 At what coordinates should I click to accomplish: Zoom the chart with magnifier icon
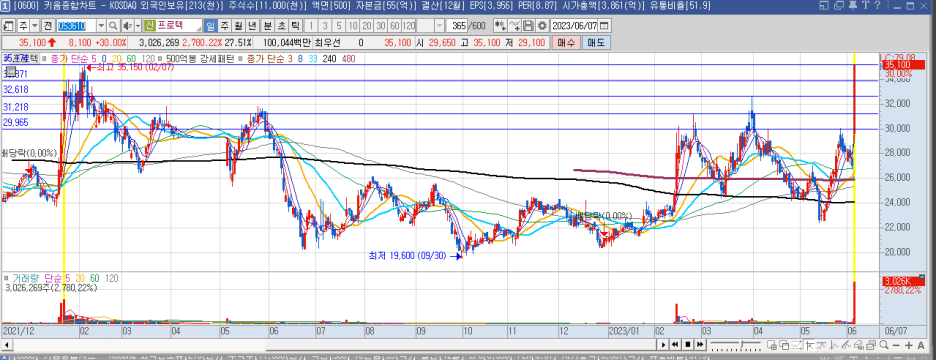tap(884, 344)
